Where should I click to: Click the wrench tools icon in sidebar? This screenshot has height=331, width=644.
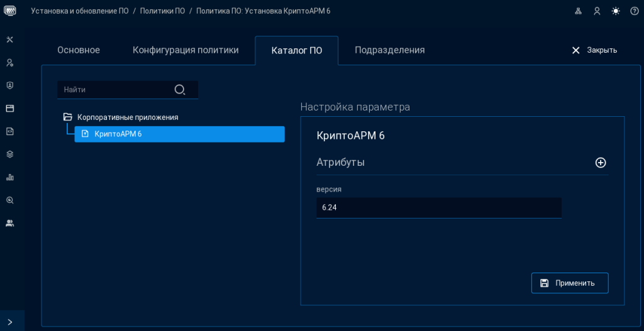(9, 40)
